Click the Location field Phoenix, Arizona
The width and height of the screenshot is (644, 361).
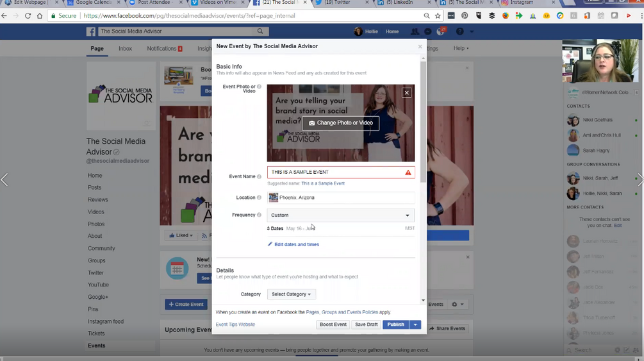(x=341, y=197)
